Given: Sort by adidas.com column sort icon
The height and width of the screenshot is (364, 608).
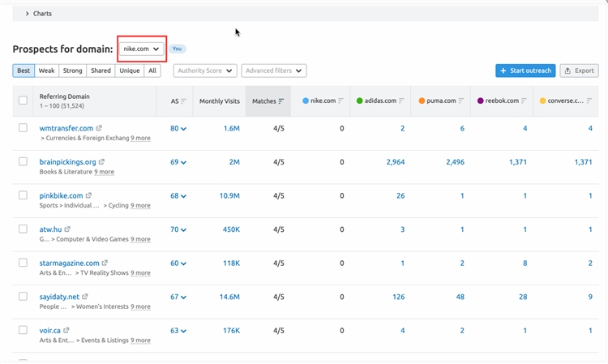Looking at the screenshot, I should [401, 101].
